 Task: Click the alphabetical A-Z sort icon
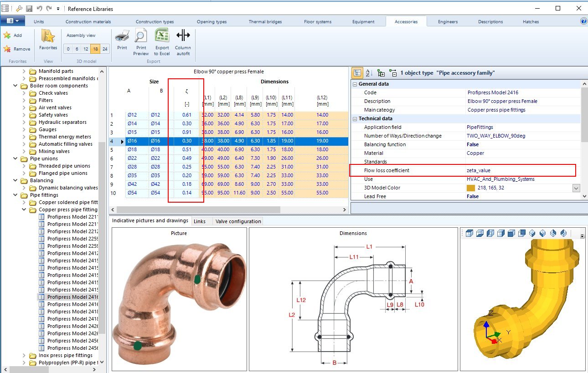[x=369, y=73]
